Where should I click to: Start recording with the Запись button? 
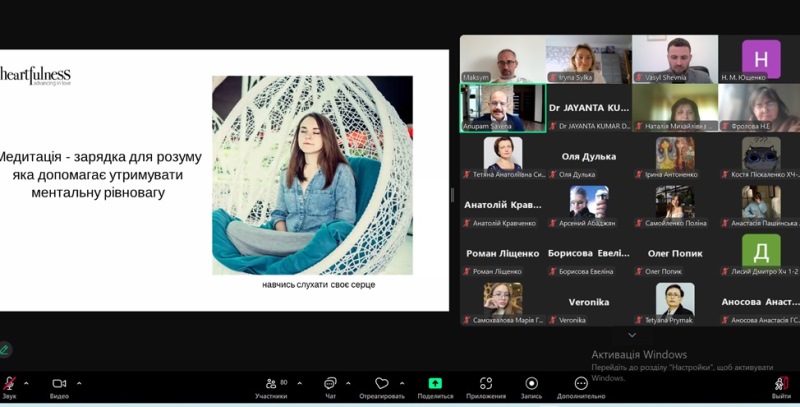click(532, 385)
